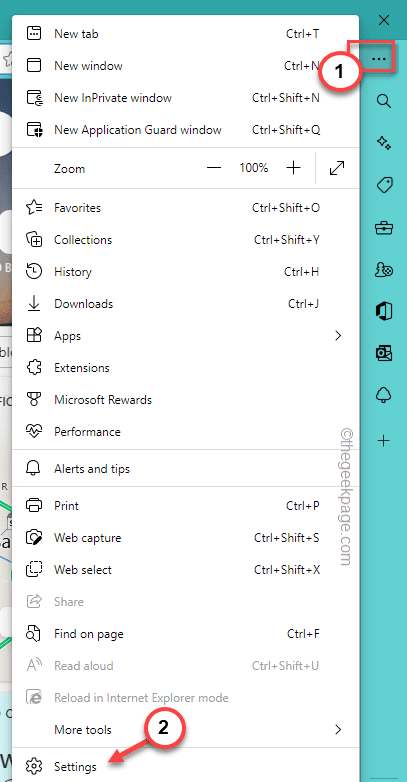Click the Downloads arrow icon
Viewport: 407px width, 782px height.
click(x=34, y=304)
